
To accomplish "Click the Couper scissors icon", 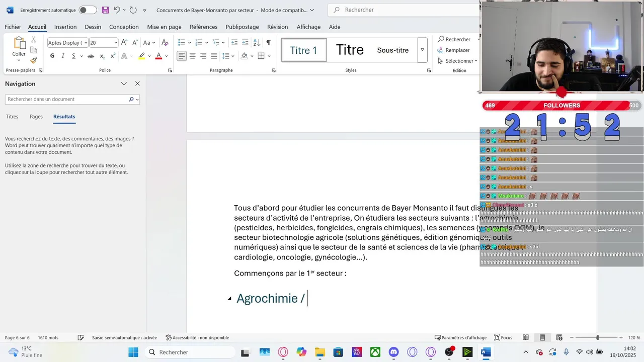I will pyautogui.click(x=34, y=39).
